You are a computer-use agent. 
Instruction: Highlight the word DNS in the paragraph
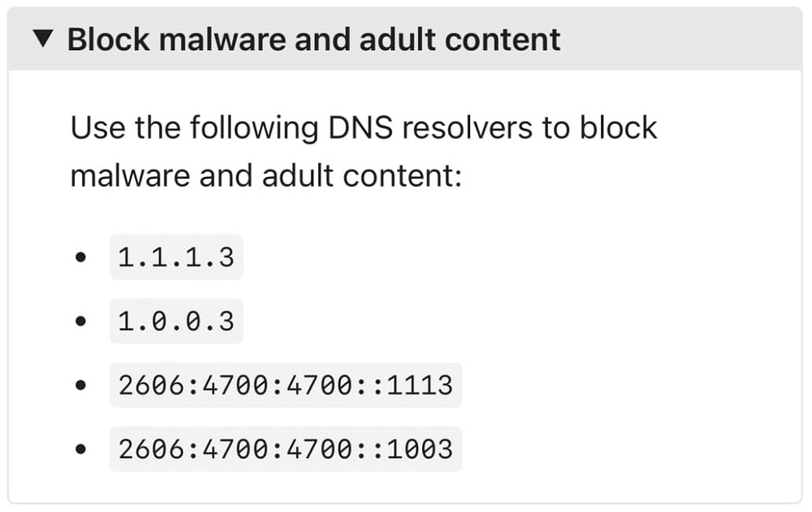point(363,127)
